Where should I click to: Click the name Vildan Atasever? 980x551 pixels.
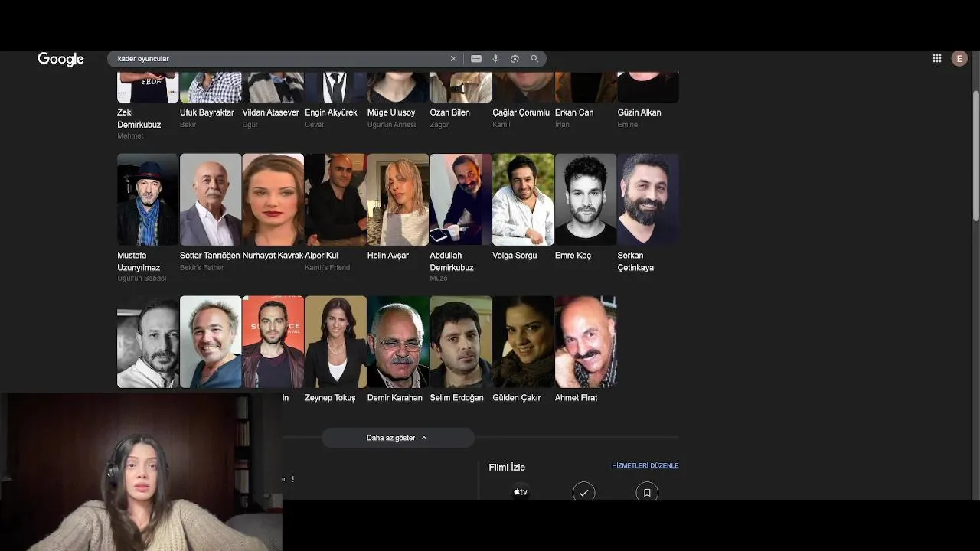270,112
